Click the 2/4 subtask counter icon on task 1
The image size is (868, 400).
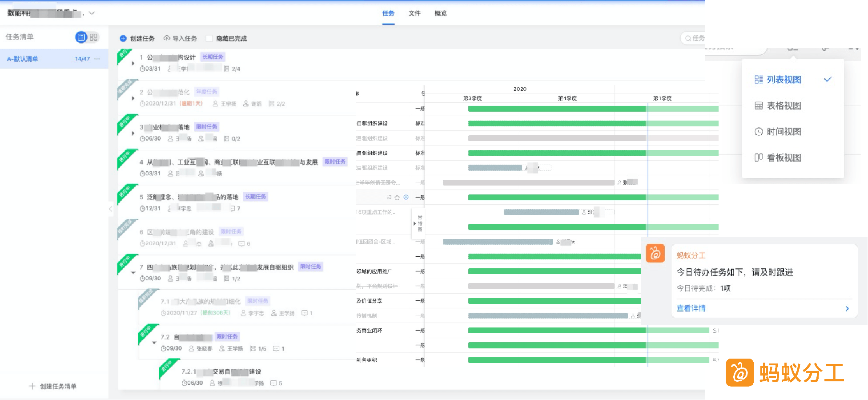226,69
